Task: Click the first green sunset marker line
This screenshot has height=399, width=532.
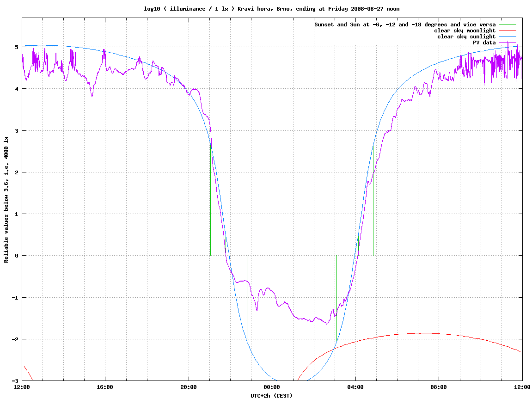Action: (210, 200)
